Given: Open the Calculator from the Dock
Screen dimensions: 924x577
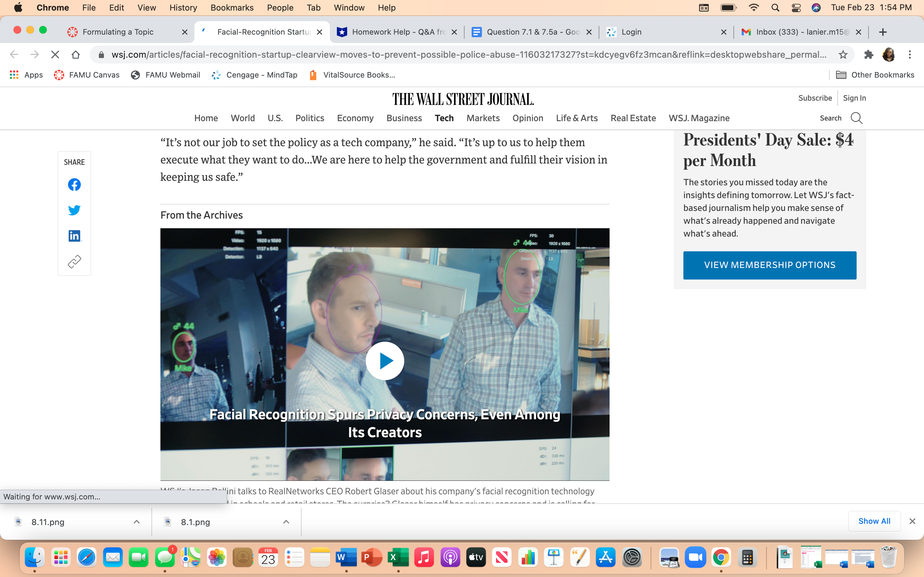Looking at the screenshot, I should click(747, 557).
